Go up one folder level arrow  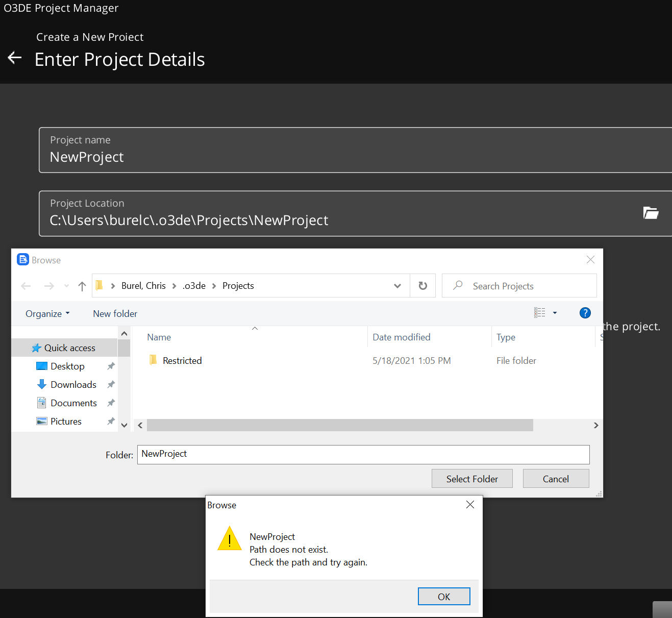coord(82,286)
